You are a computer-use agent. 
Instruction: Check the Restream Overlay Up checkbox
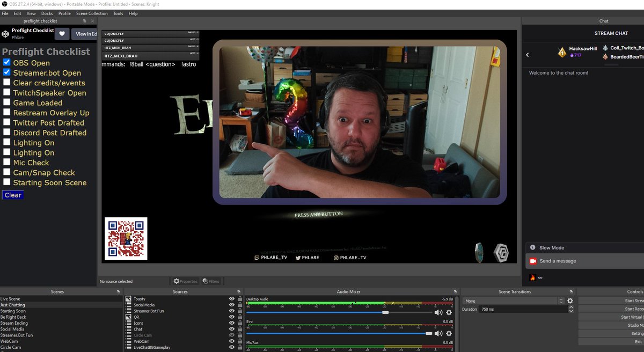pyautogui.click(x=7, y=112)
